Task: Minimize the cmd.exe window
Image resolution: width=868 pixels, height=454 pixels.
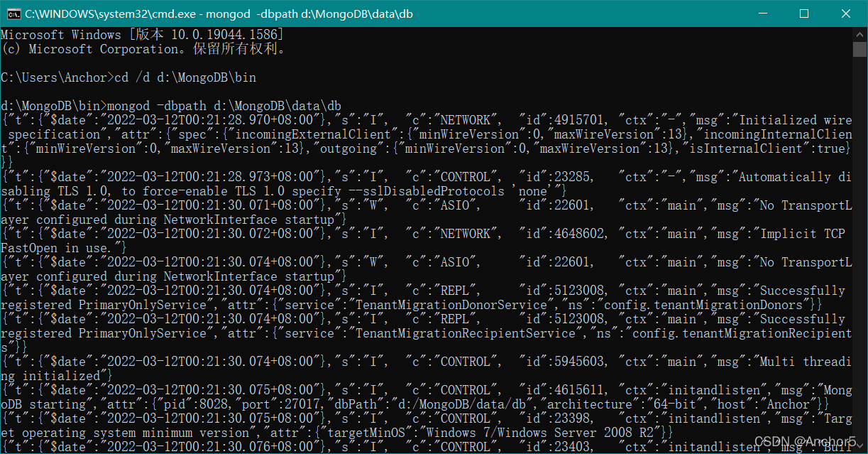Action: coord(762,13)
